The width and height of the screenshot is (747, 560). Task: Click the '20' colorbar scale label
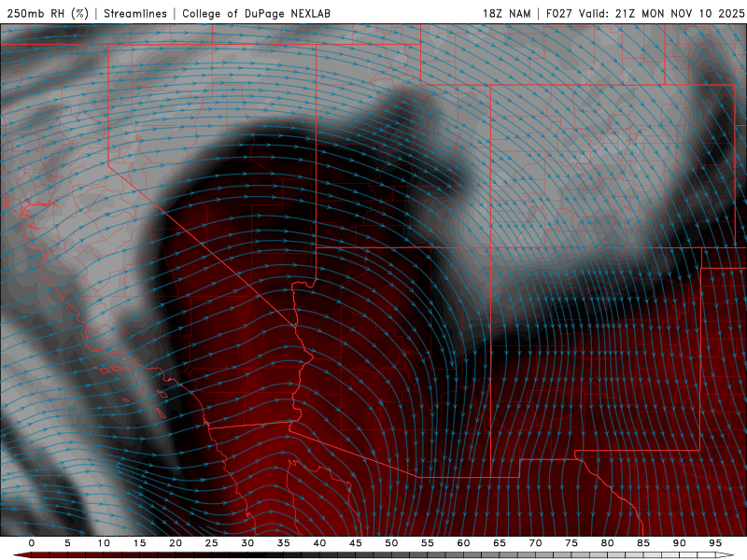pyautogui.click(x=176, y=543)
